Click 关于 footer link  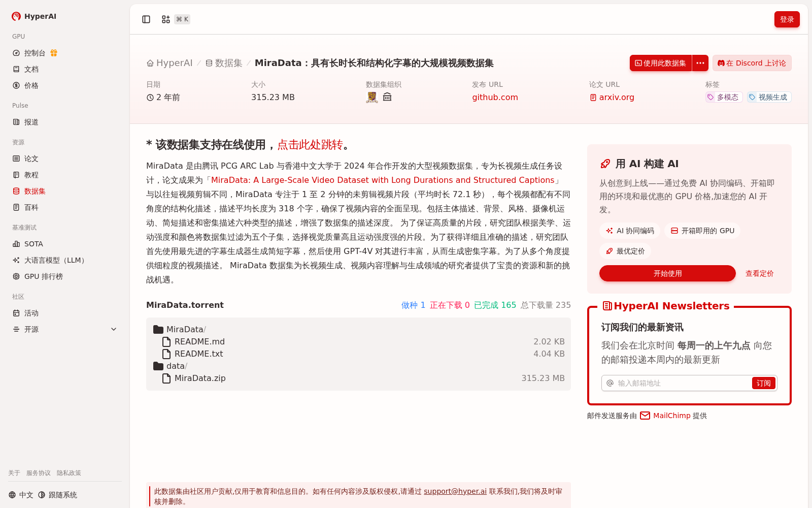[14, 473]
